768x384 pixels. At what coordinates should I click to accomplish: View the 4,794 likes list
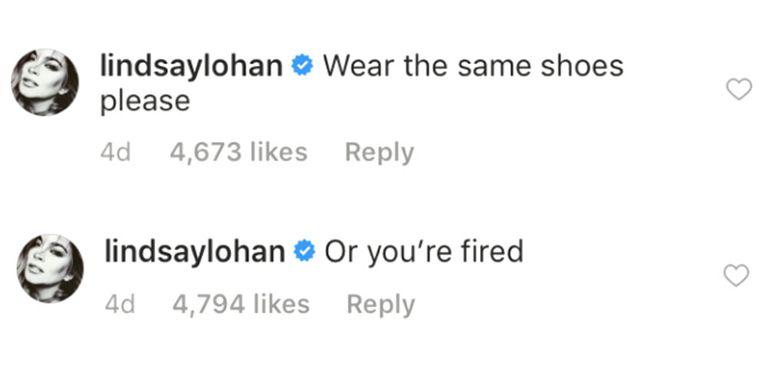coord(241,304)
